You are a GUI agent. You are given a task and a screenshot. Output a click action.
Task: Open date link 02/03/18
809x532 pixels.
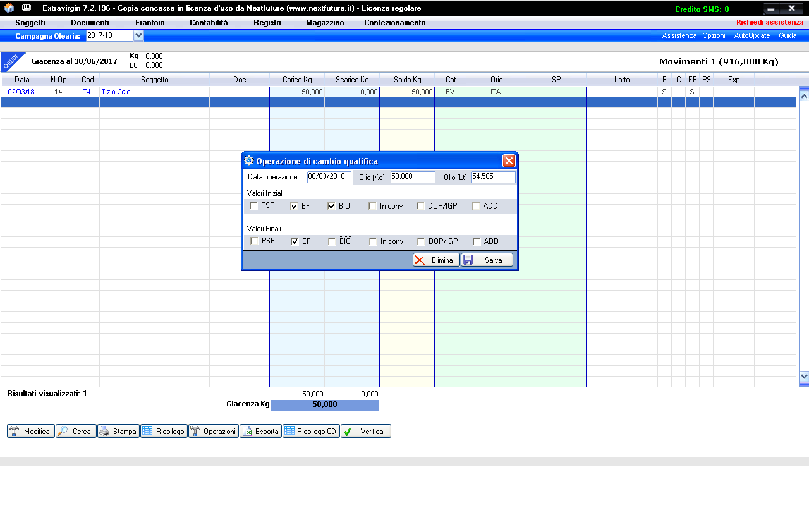point(21,92)
